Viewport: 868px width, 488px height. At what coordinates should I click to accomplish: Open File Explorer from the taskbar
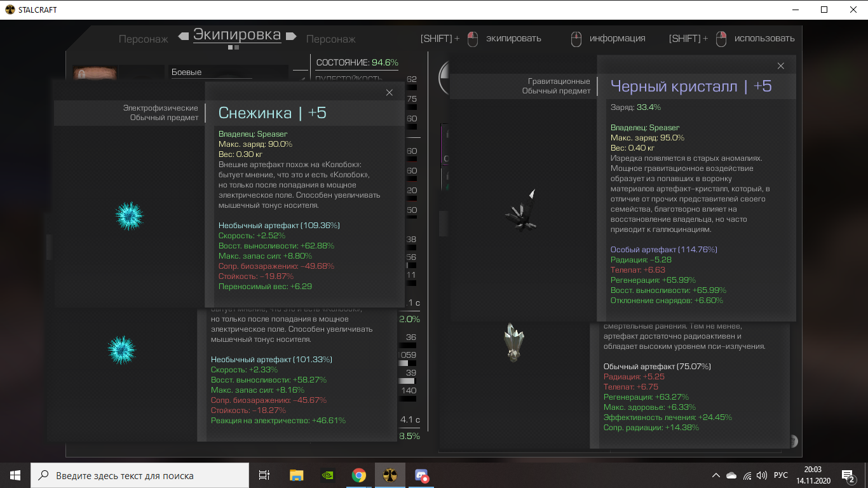296,475
